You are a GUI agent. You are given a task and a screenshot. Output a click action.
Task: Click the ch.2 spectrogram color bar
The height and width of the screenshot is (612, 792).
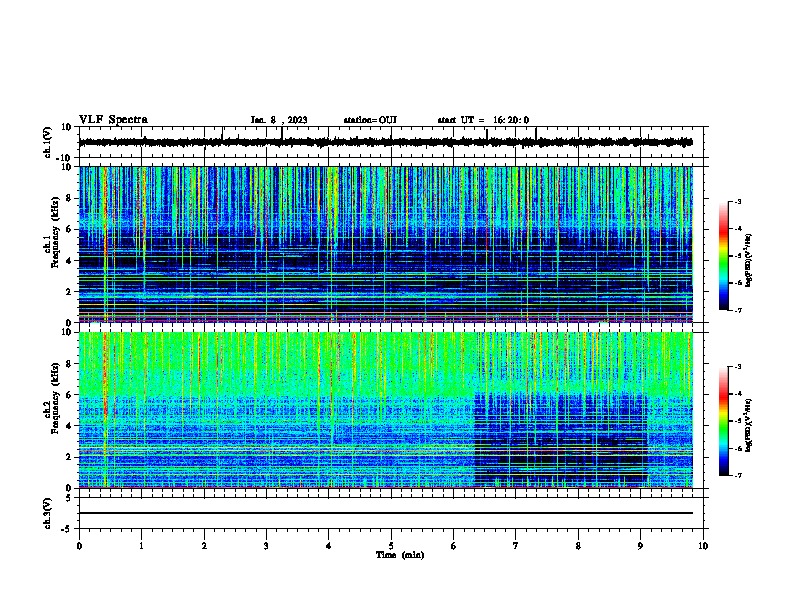tap(723, 421)
